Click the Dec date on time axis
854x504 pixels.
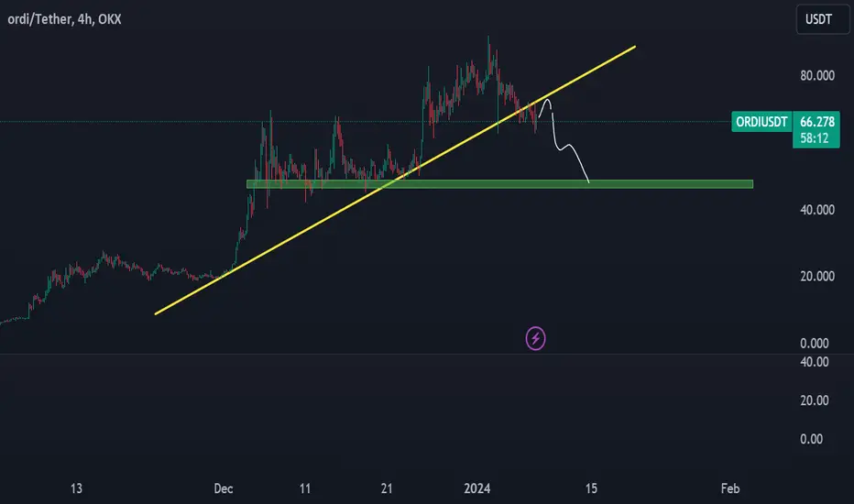click(x=224, y=488)
